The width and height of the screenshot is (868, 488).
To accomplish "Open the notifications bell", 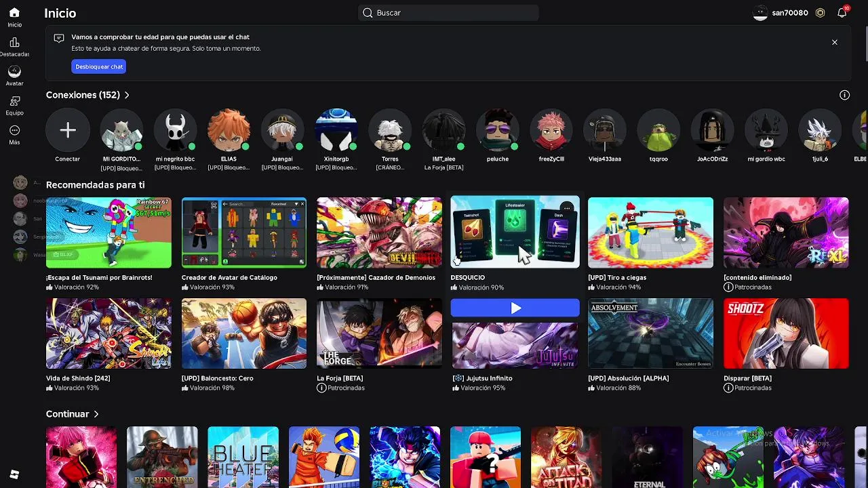I will pos(842,13).
